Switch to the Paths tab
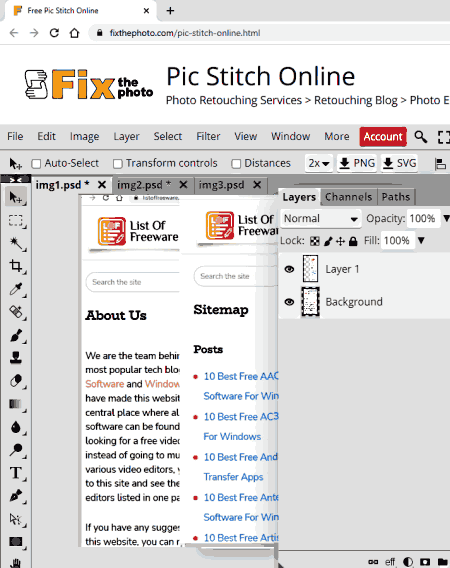450x568 pixels. pyautogui.click(x=396, y=197)
